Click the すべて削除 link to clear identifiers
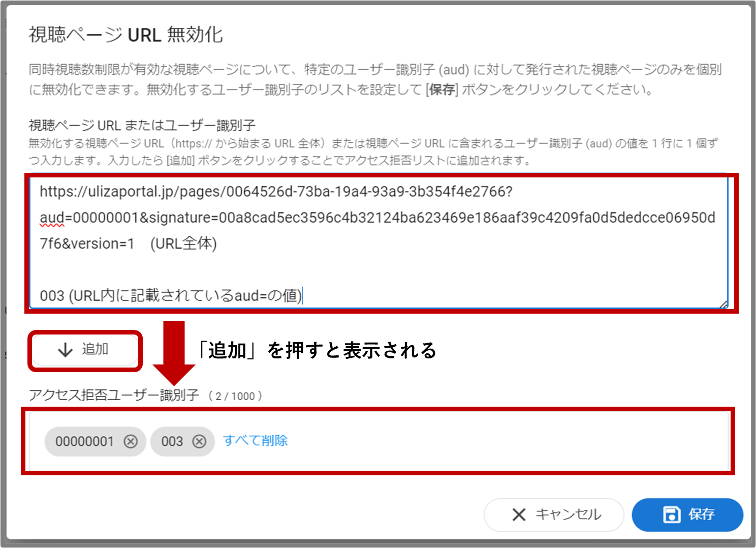 click(256, 441)
